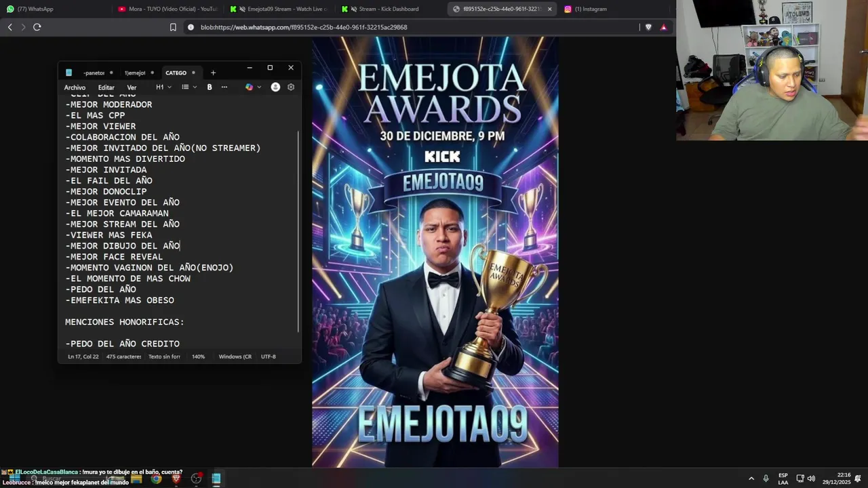This screenshot has width=868, height=488.
Task: Click 'Ln 17, Col 22' in status bar
Action: click(83, 357)
